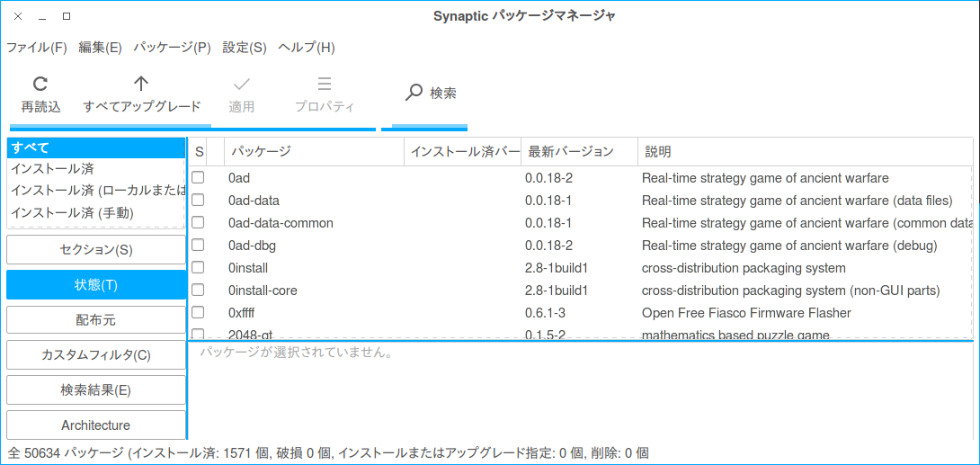The image size is (980, 465).
Task: Toggle the status checkbox for 0install-core
Action: (198, 290)
